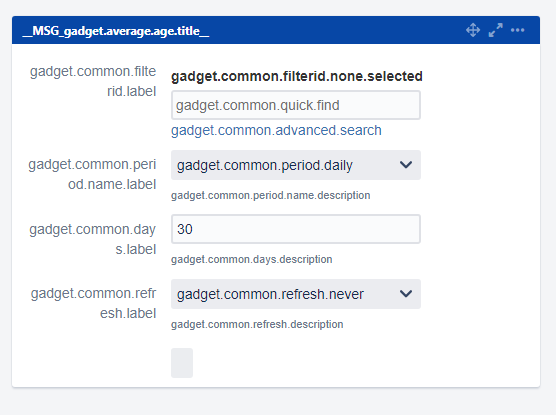Click the move gadget crosshair icon
Screen dimensions: 556x415
(x=473, y=30)
